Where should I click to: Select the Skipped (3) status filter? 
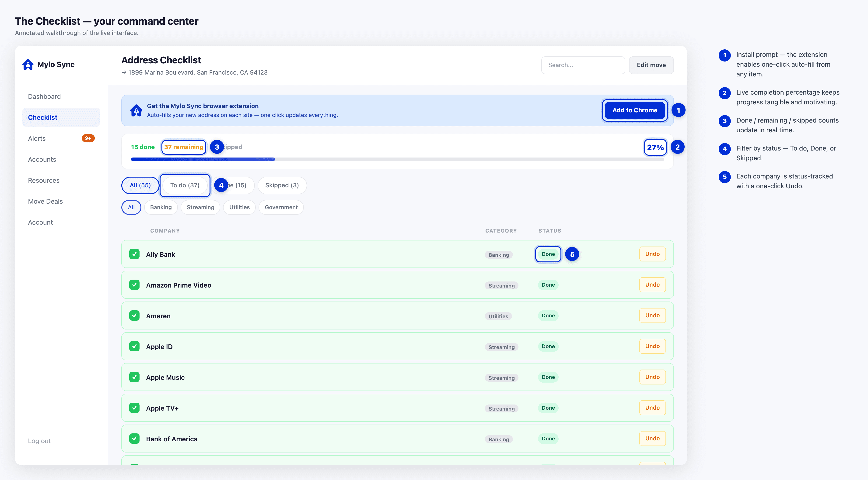pyautogui.click(x=282, y=185)
